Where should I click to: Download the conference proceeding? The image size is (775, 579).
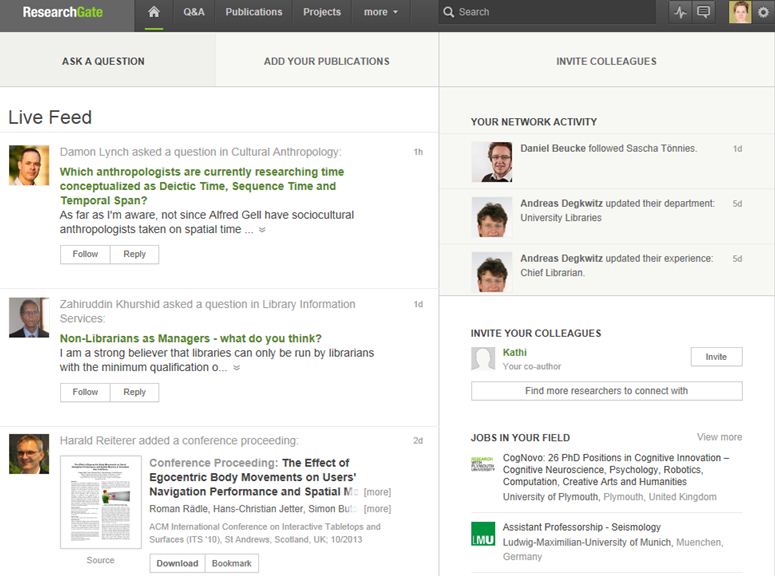177,563
